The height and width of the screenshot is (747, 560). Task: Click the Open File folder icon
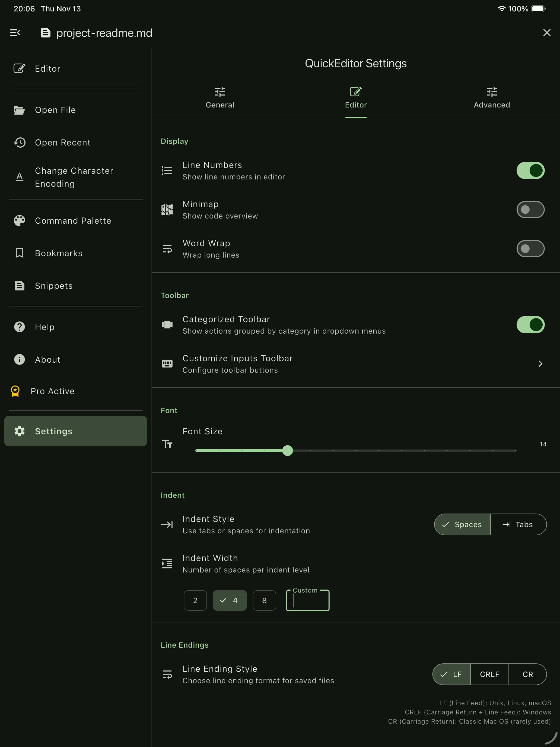point(19,110)
